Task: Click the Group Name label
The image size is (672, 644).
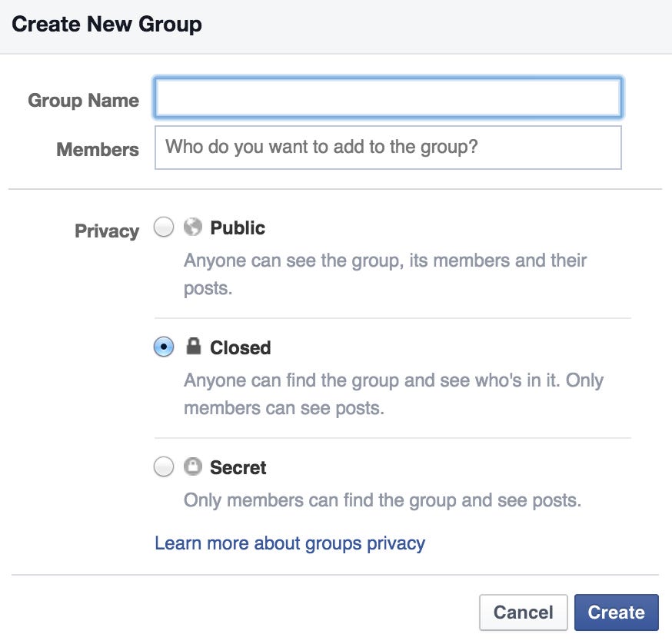Action: (83, 100)
